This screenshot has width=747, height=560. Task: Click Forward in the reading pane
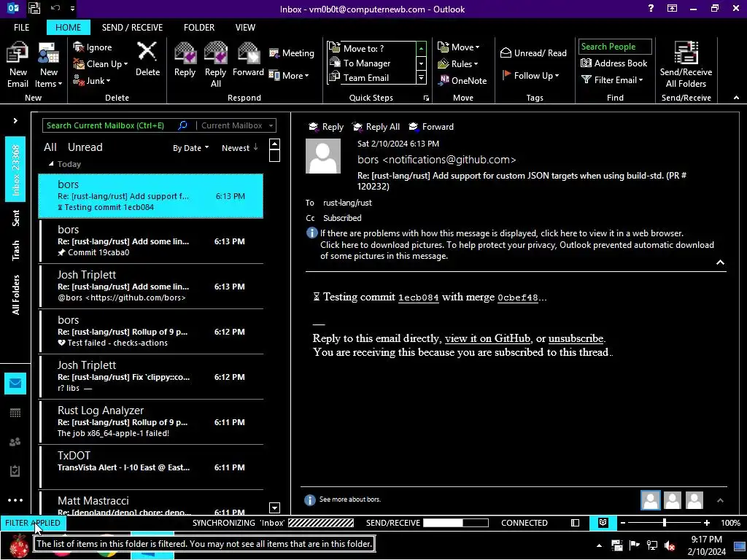[431, 127]
